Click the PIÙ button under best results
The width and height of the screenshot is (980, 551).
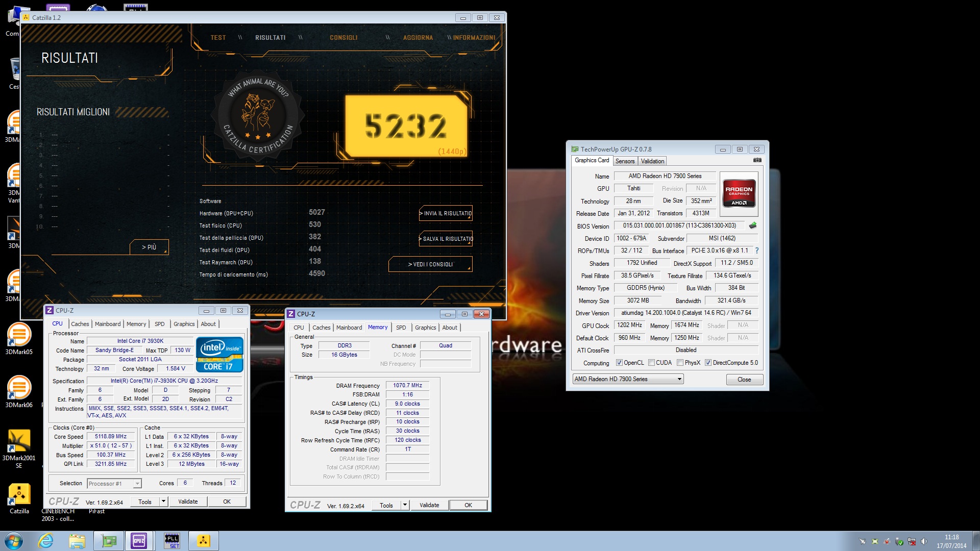click(x=149, y=247)
